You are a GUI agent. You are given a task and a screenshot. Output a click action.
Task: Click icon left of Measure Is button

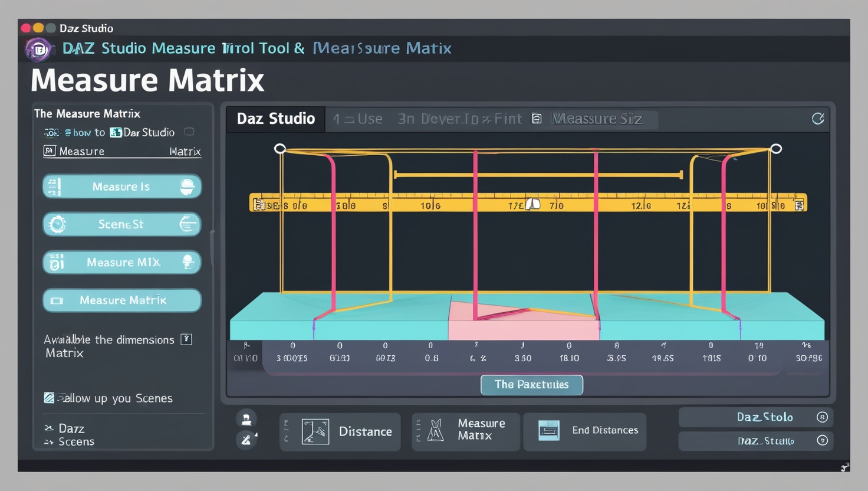54,186
